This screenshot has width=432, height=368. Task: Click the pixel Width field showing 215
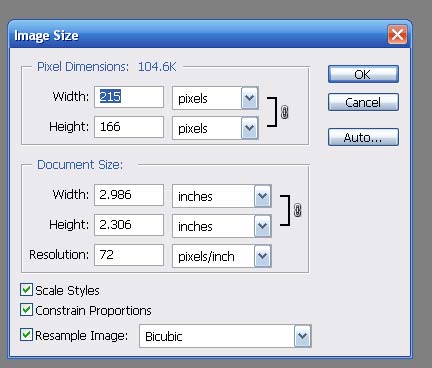tap(129, 97)
